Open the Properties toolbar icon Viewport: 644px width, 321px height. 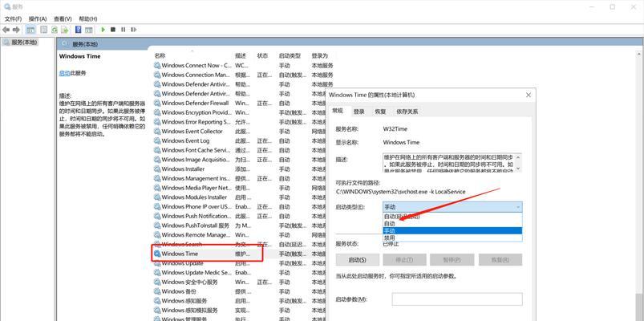click(x=43, y=30)
